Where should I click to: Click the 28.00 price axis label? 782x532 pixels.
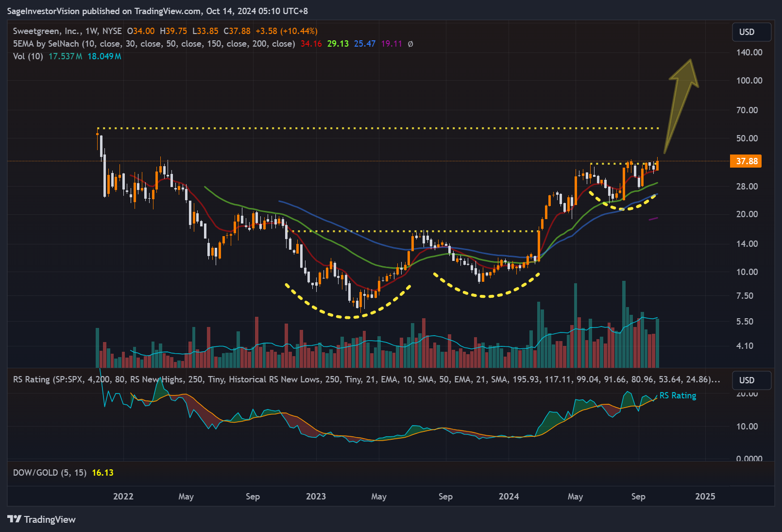pyautogui.click(x=747, y=187)
